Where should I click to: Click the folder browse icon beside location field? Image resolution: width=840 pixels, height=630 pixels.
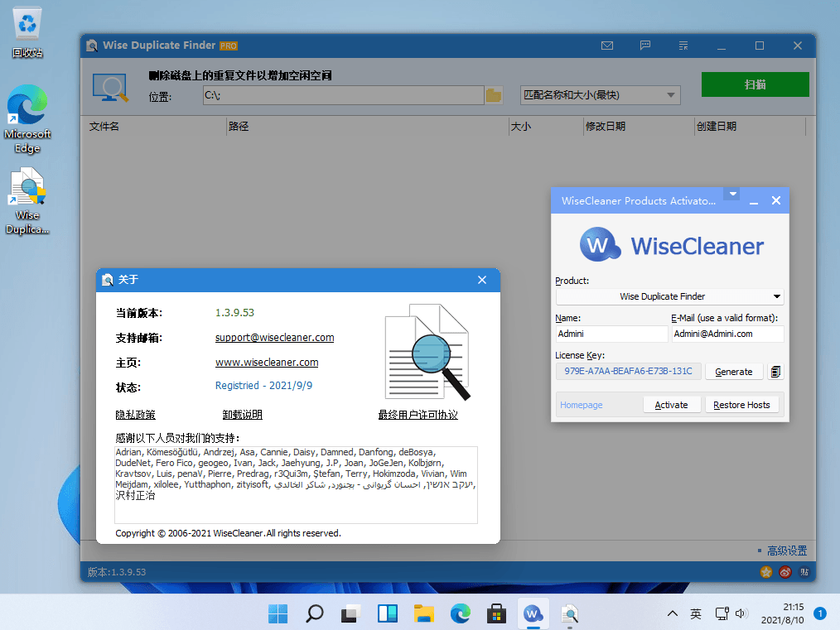click(494, 95)
